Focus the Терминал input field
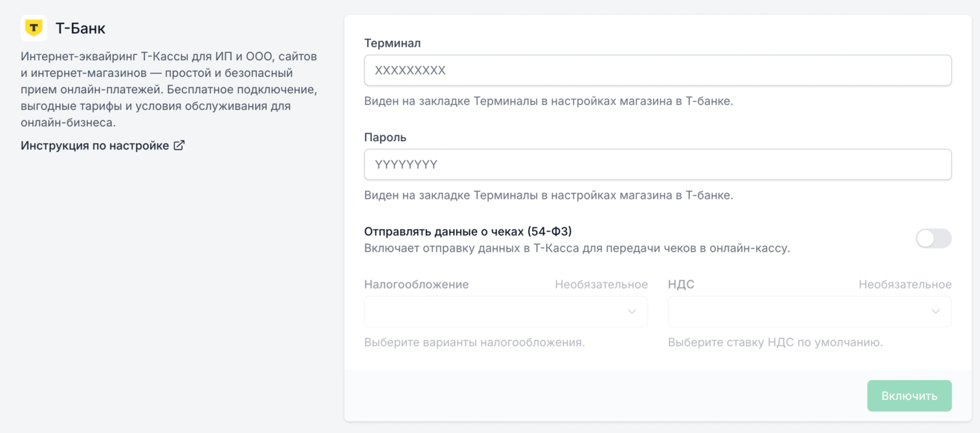 click(658, 70)
